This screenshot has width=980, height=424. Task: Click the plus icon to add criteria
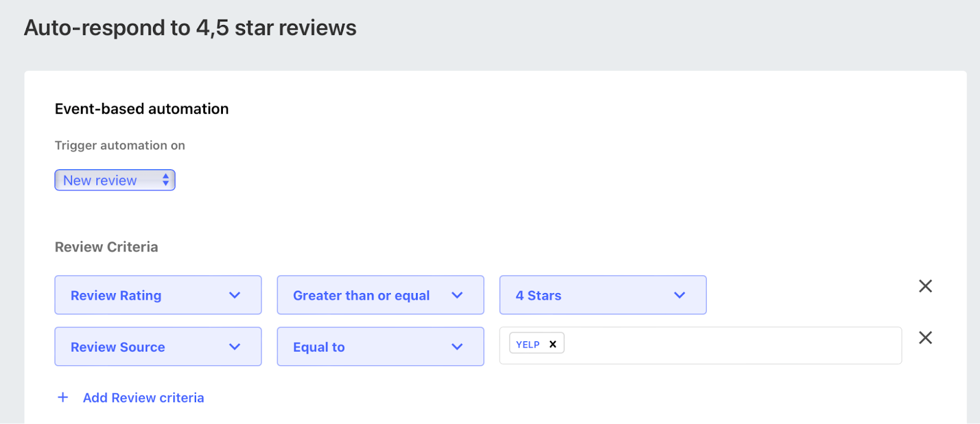(62, 398)
